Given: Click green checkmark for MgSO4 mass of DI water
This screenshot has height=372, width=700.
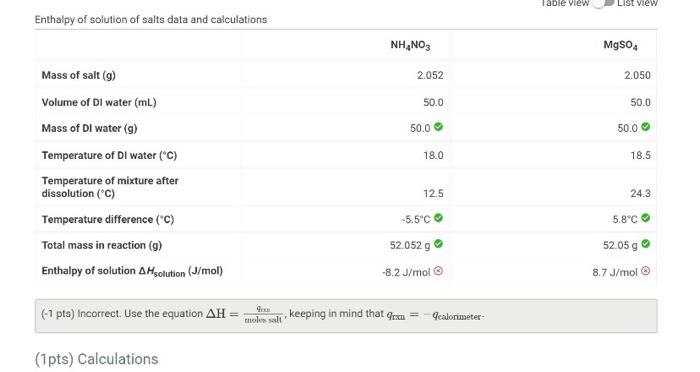Looking at the screenshot, I should click(646, 127).
